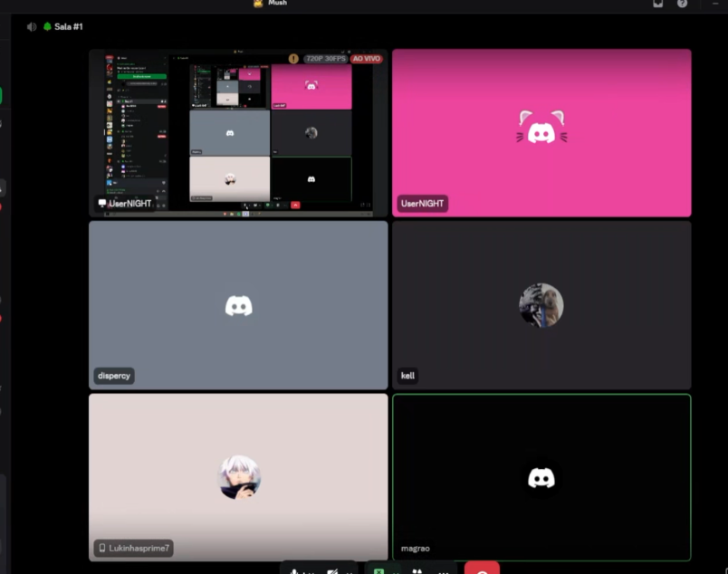
Task: Click Lukinhasprime7's anime profile avatar
Action: tap(239, 477)
